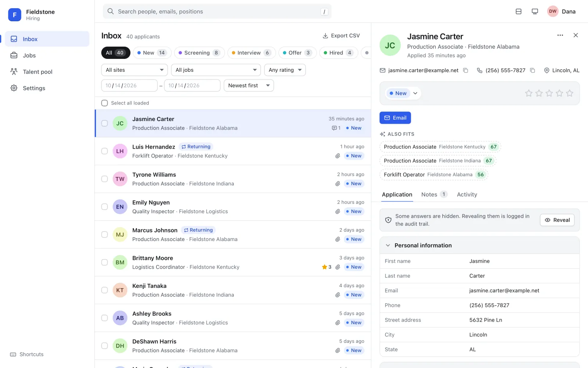Image resolution: width=588 pixels, height=368 pixels.
Task: Click attachment icon on Luis Hernandez row
Action: click(337, 156)
